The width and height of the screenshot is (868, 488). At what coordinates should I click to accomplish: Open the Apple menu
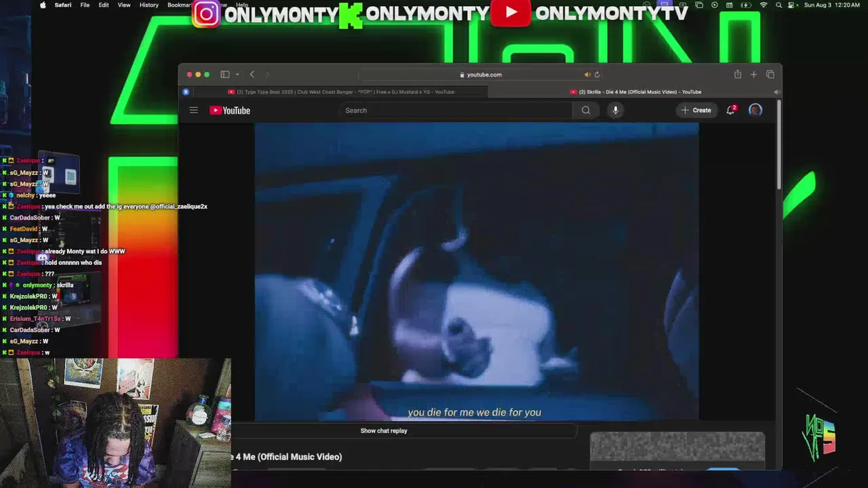(43, 5)
